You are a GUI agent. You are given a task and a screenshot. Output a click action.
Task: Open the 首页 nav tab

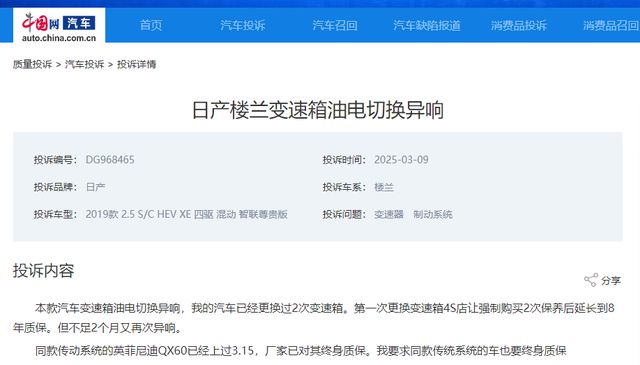(x=151, y=25)
